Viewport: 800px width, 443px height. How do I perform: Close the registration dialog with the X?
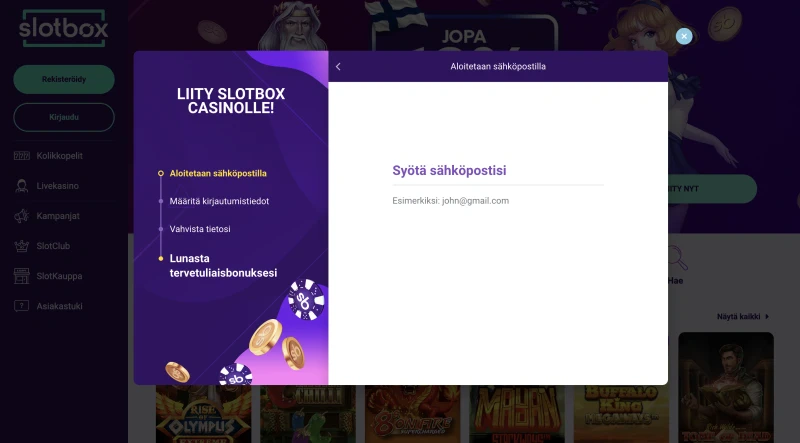[x=684, y=36]
